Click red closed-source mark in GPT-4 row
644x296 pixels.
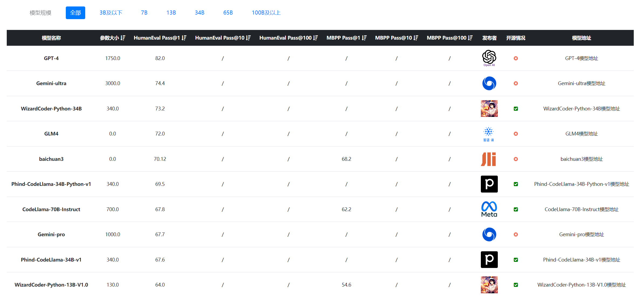(516, 58)
